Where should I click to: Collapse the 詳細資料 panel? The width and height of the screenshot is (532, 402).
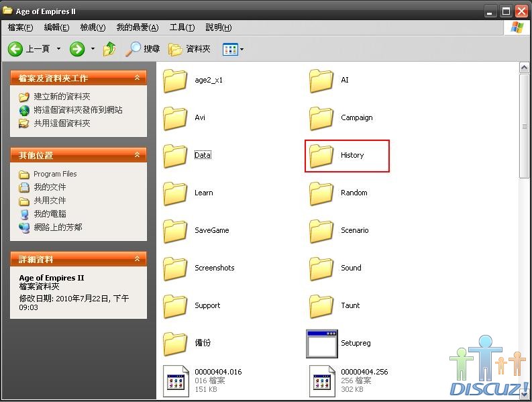[x=137, y=260]
